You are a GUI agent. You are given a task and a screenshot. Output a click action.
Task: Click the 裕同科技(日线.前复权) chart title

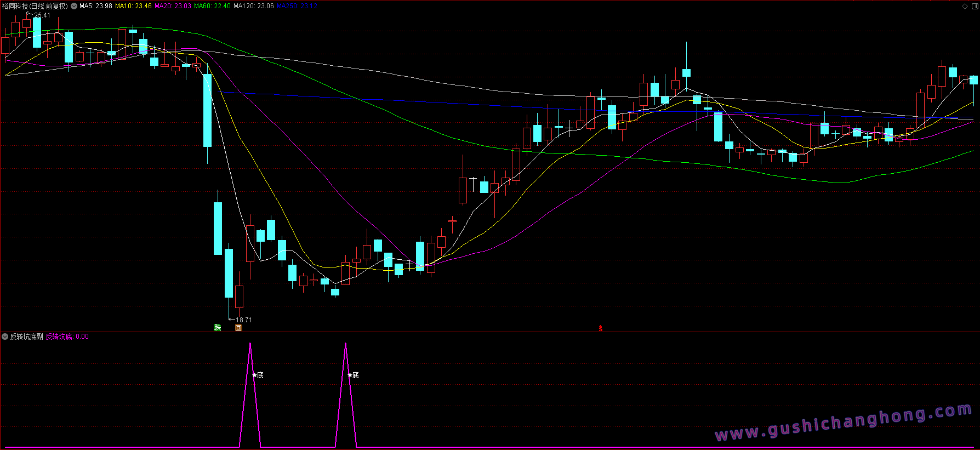35,6
